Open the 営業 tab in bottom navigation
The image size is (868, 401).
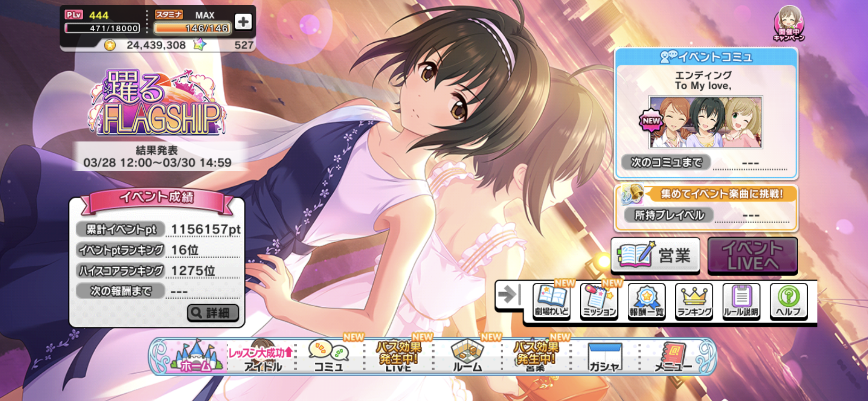(536, 356)
